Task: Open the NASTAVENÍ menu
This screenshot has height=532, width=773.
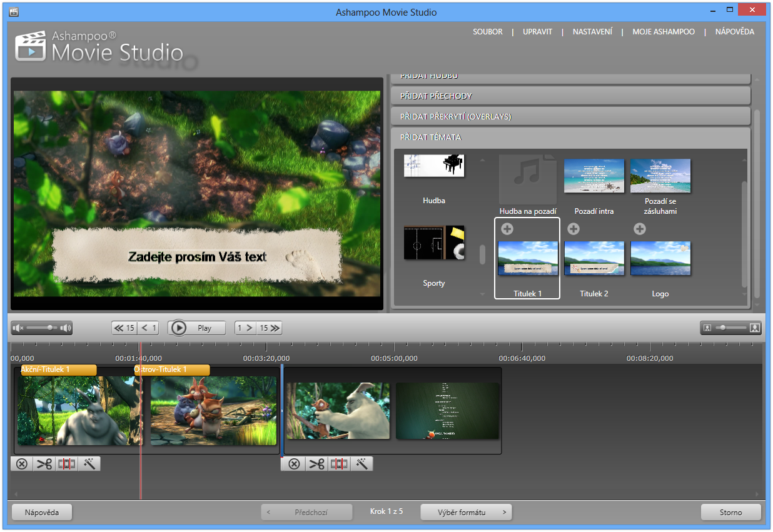Action: (592, 32)
